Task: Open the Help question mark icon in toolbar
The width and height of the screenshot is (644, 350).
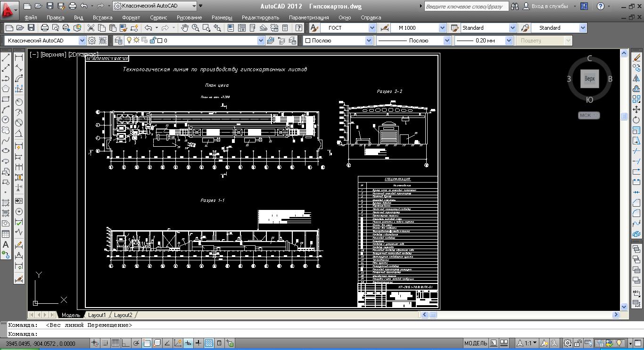Action: (299, 28)
